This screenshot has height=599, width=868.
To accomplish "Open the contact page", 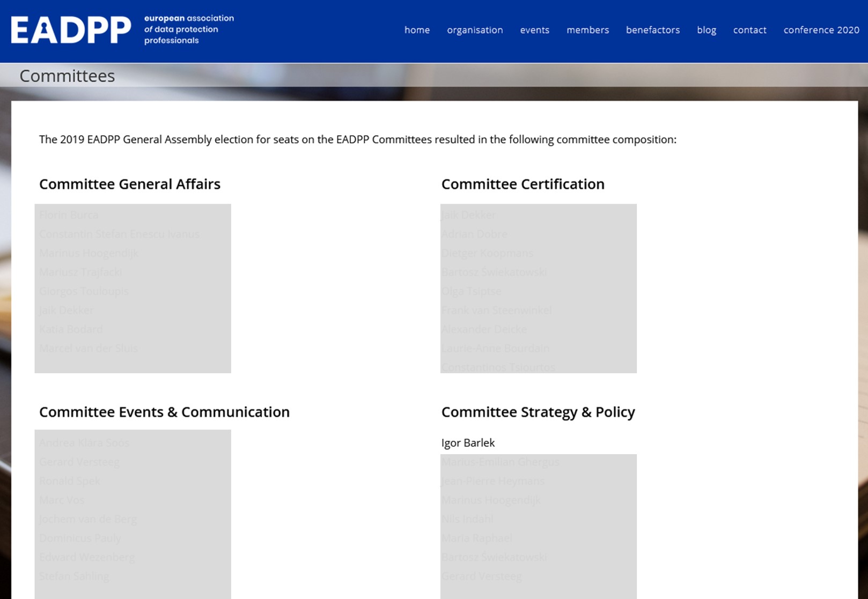I will click(x=749, y=30).
